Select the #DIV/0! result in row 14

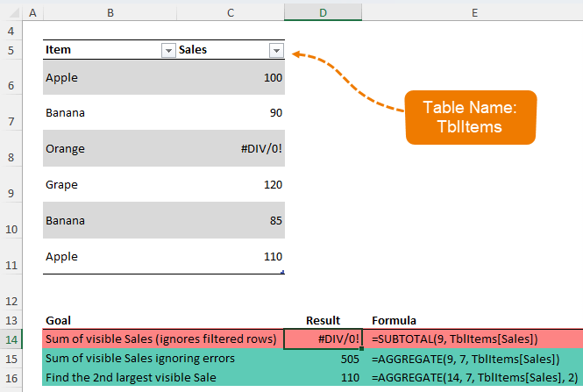click(x=323, y=339)
